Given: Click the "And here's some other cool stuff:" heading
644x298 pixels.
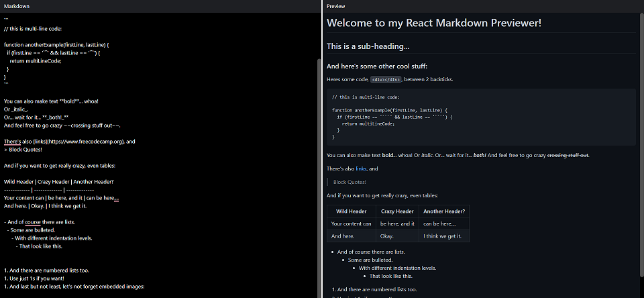Looking at the screenshot, I should pos(377,66).
